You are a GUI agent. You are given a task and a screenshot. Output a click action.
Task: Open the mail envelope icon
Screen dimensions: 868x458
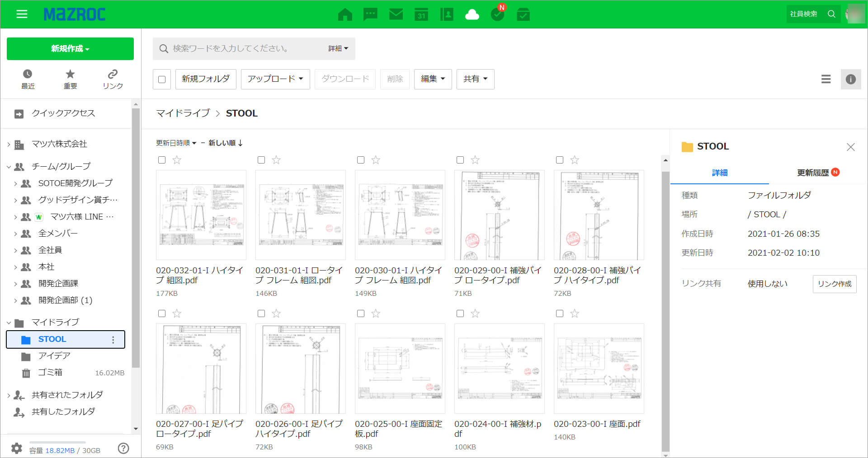click(396, 14)
